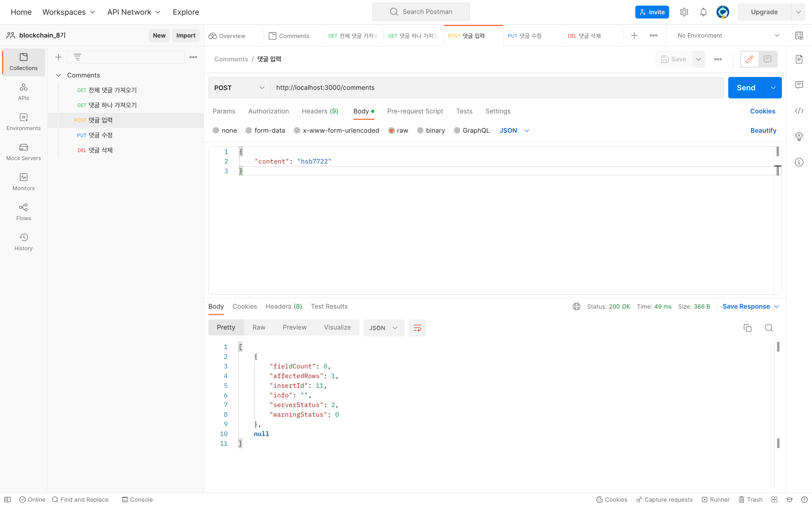Screen dimensions: 812x506
Task: Focus the Search Postman box
Action: pyautogui.click(x=421, y=12)
